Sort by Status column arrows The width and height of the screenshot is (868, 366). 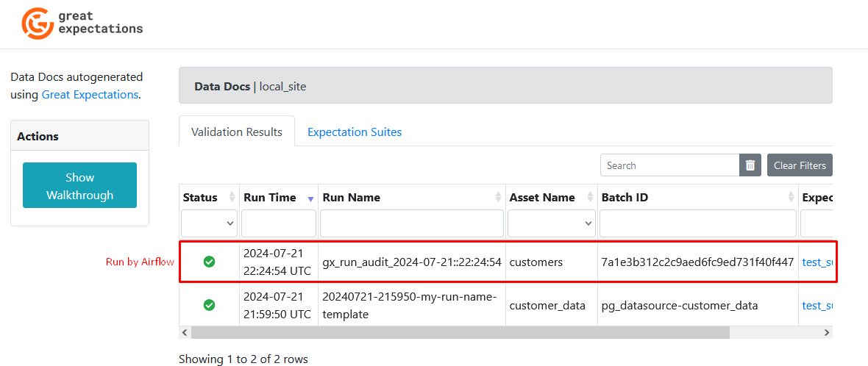click(232, 197)
